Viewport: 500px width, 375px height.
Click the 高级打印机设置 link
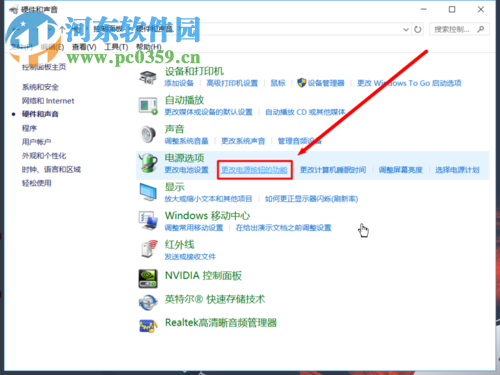(232, 83)
